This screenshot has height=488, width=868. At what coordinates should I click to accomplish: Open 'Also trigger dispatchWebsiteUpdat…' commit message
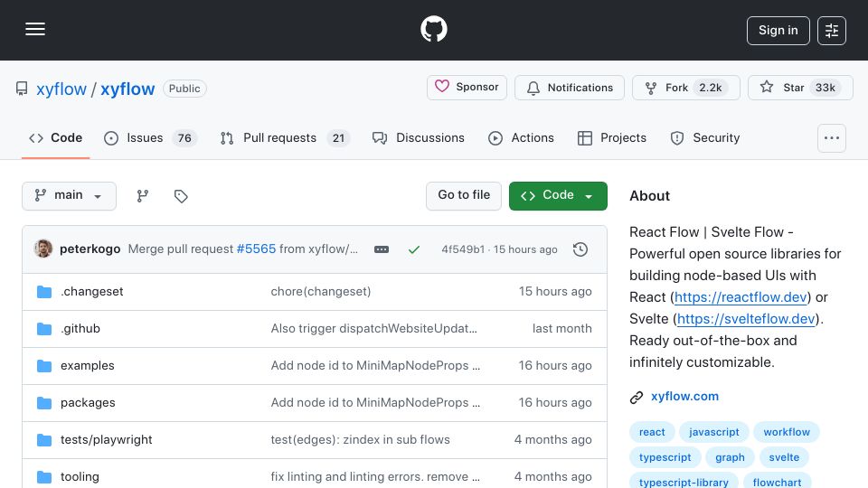point(373,329)
